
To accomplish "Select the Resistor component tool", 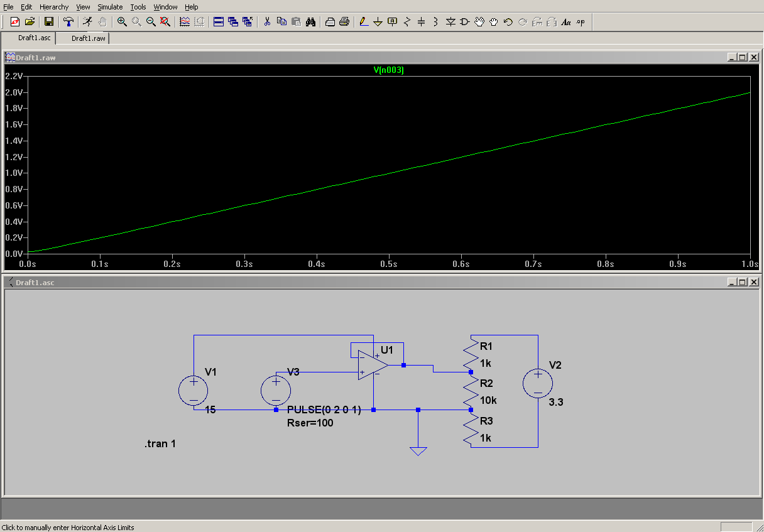I will click(x=407, y=22).
